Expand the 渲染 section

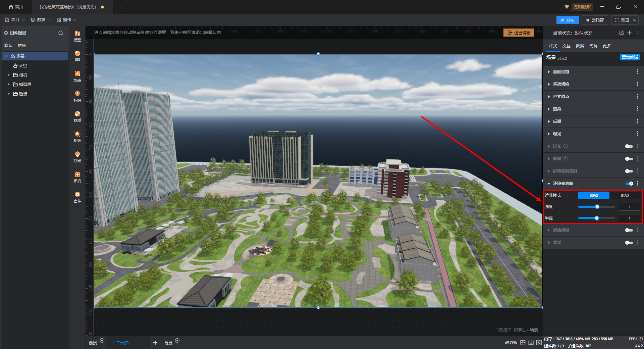click(549, 109)
